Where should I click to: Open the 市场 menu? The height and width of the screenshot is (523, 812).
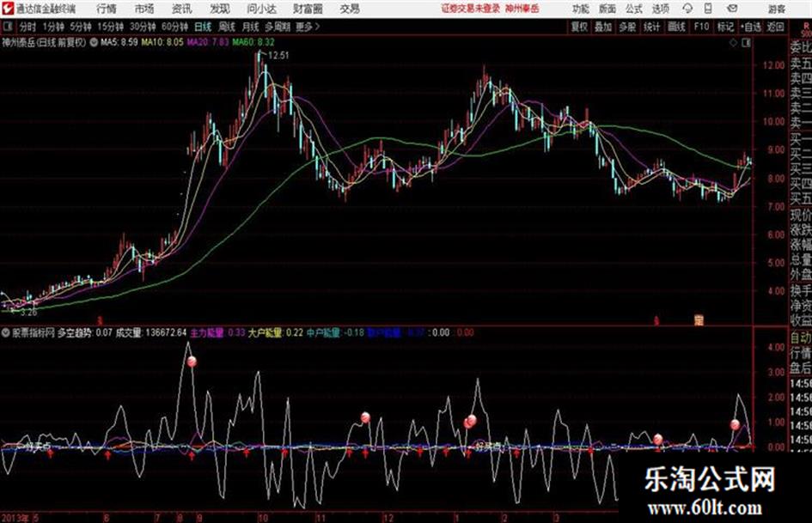point(144,9)
